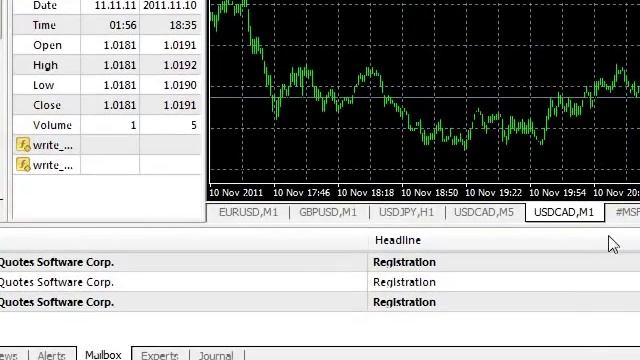Switch to the EURUSD,M1 chart tab
The height and width of the screenshot is (360, 640).
point(248,212)
